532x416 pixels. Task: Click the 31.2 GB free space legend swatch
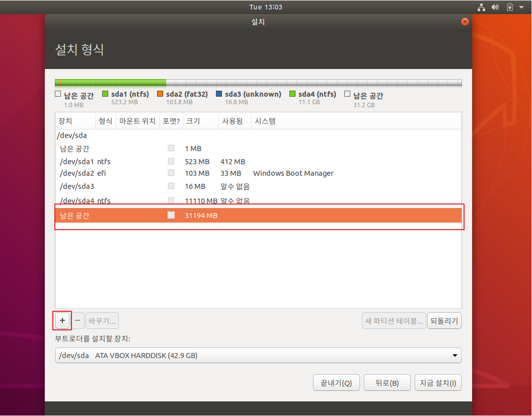point(347,94)
